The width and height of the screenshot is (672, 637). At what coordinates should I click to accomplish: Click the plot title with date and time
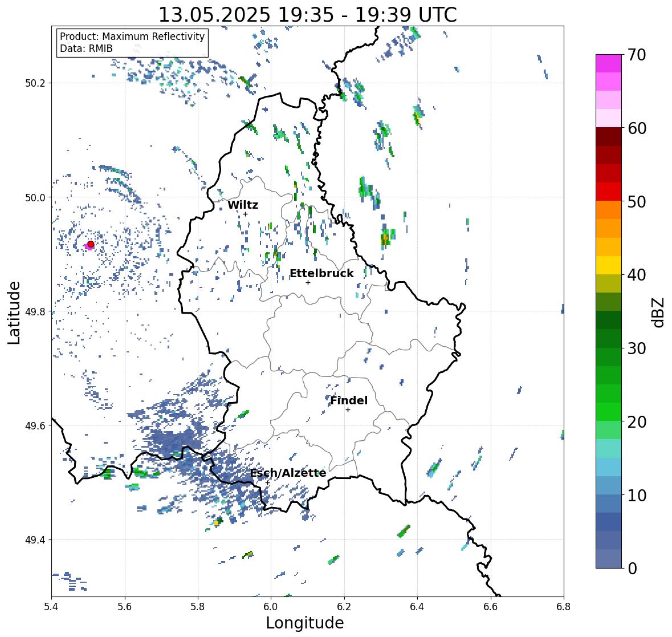pyautogui.click(x=308, y=15)
